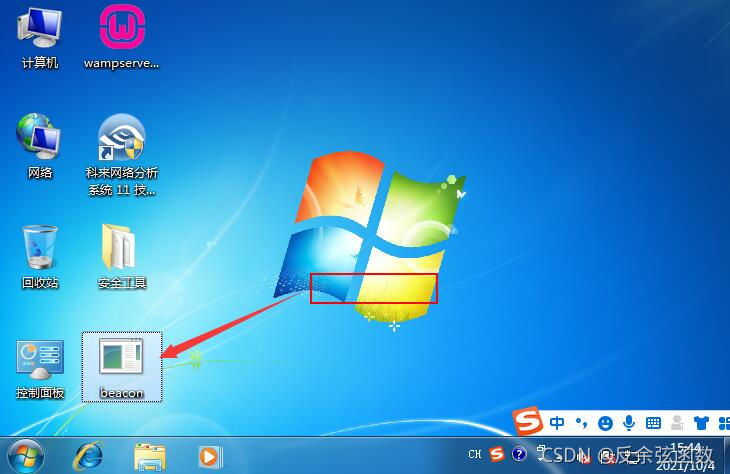
Task: Launch Internet Explorer from the taskbar
Action: 88,456
